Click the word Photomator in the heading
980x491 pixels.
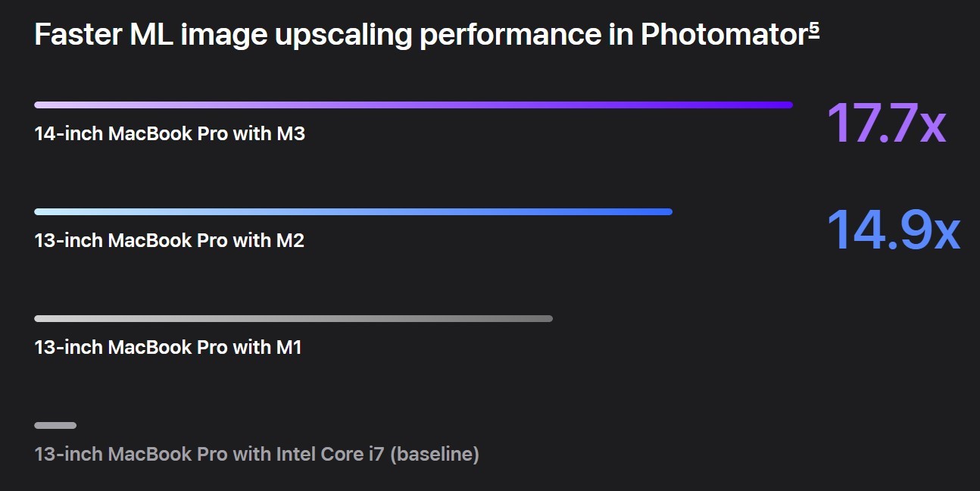pyautogui.click(x=723, y=36)
